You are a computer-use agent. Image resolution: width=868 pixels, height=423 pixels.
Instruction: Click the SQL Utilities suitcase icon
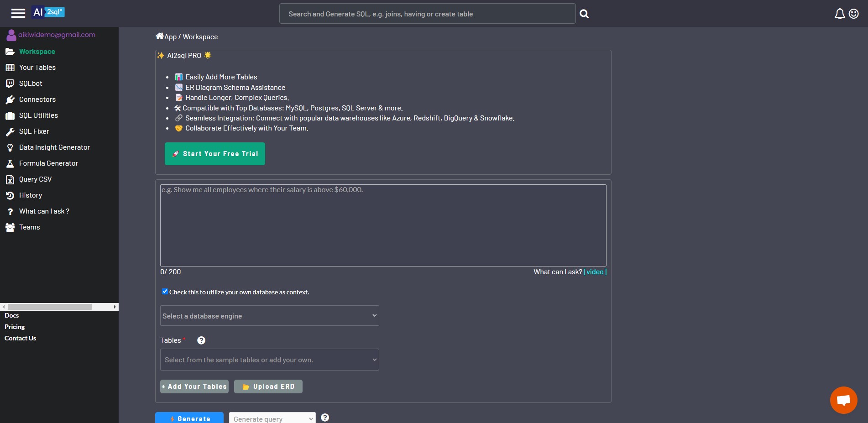(x=10, y=115)
